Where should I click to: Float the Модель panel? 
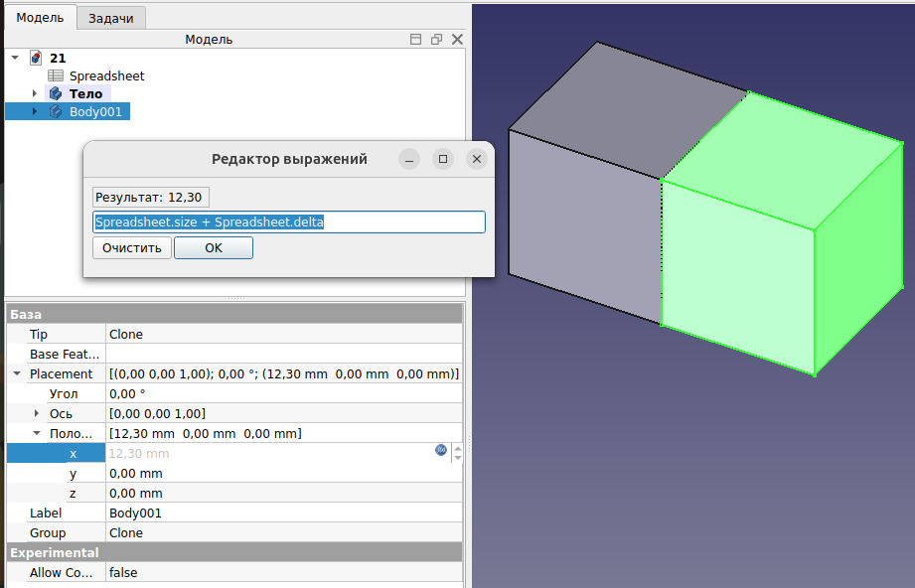(x=436, y=39)
